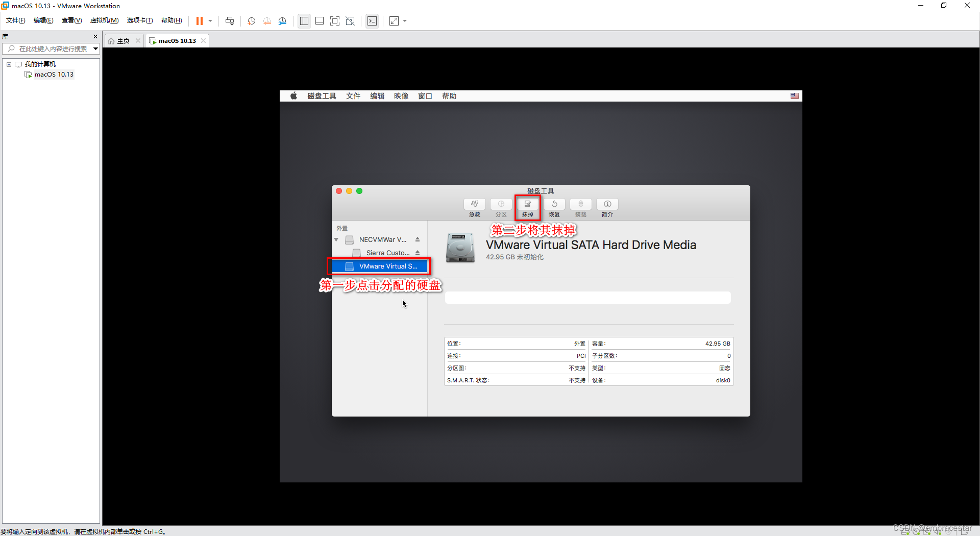Click the Erase (抹掉) toolbar icon

(527, 204)
